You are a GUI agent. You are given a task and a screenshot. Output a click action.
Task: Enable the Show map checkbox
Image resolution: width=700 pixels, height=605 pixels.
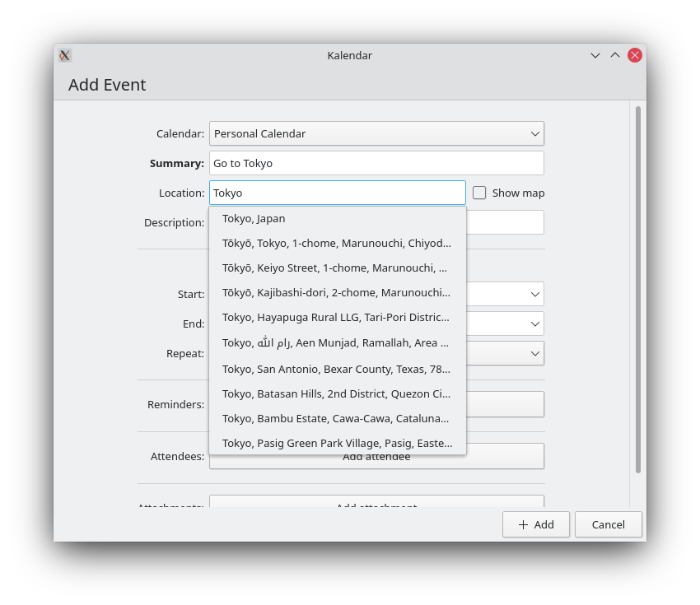click(479, 193)
